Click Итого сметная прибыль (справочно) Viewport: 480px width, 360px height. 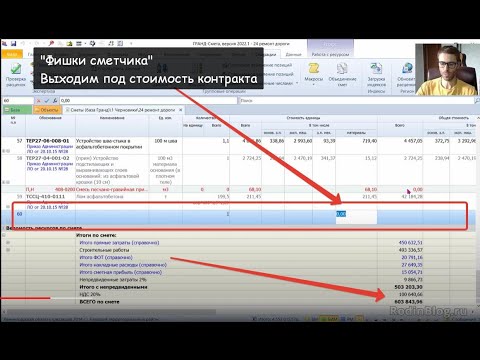120,272
